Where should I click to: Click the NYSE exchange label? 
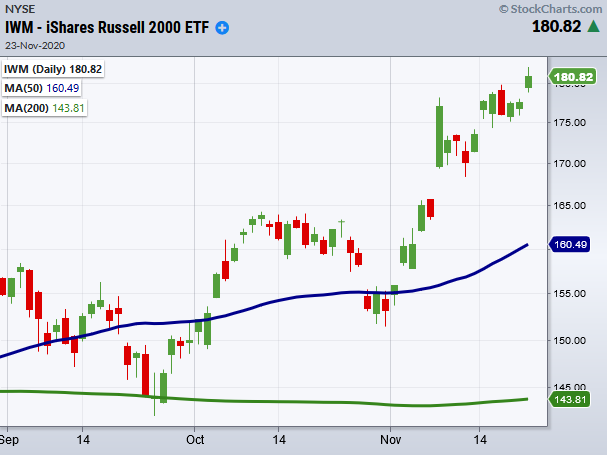pos(20,9)
